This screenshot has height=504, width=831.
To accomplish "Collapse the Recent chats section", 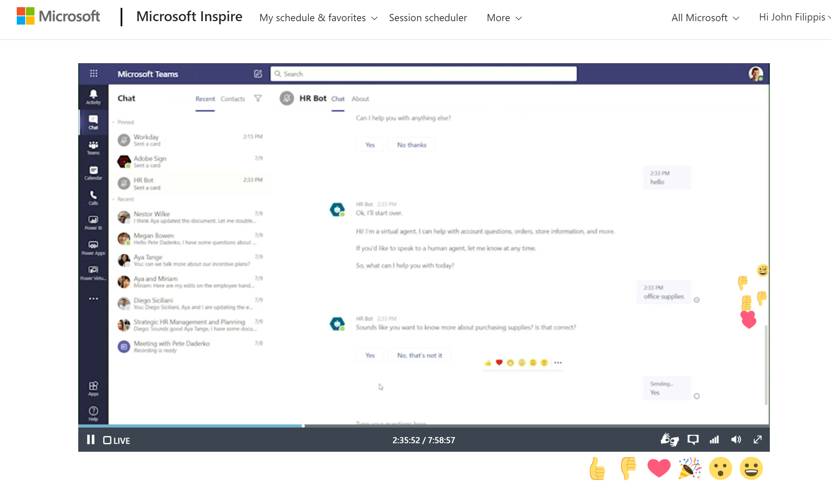I will coord(124,199).
